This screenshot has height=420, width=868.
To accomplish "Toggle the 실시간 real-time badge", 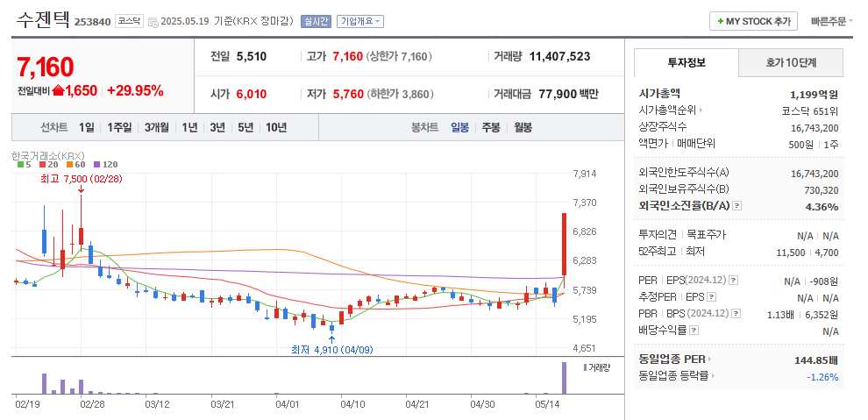I will coord(317,22).
